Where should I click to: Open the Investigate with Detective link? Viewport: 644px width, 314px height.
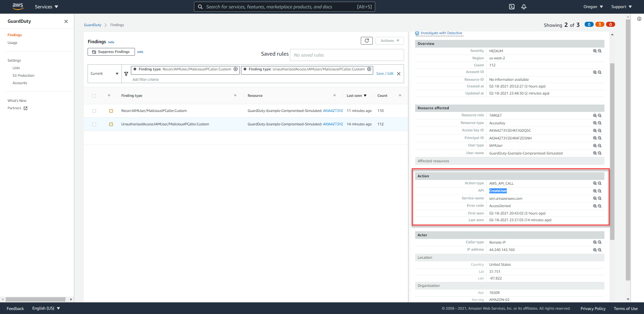pyautogui.click(x=441, y=33)
